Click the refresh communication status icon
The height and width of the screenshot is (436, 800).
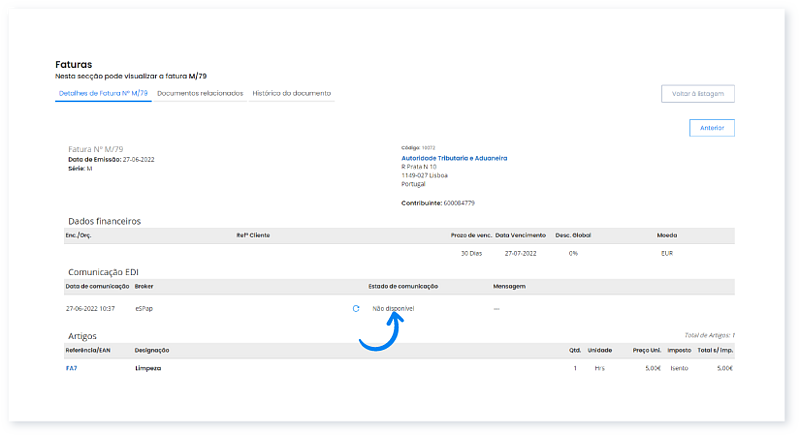point(356,308)
